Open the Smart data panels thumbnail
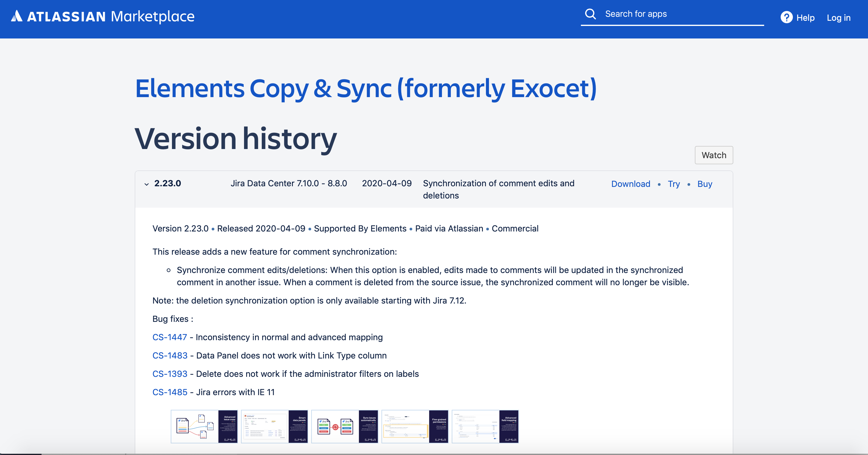 click(274, 426)
